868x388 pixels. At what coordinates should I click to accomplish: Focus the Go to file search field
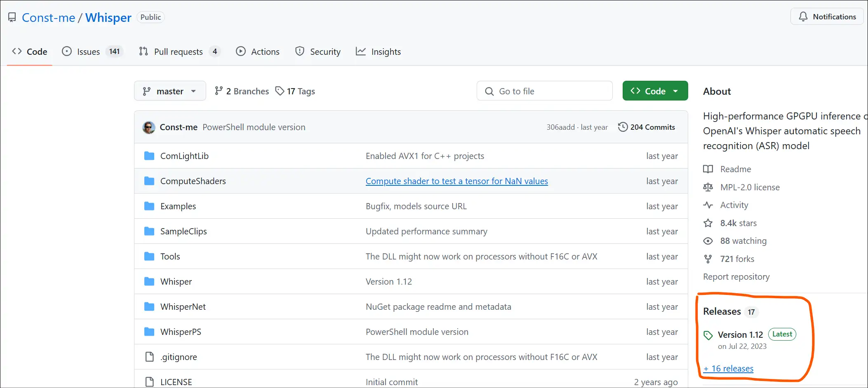(544, 91)
